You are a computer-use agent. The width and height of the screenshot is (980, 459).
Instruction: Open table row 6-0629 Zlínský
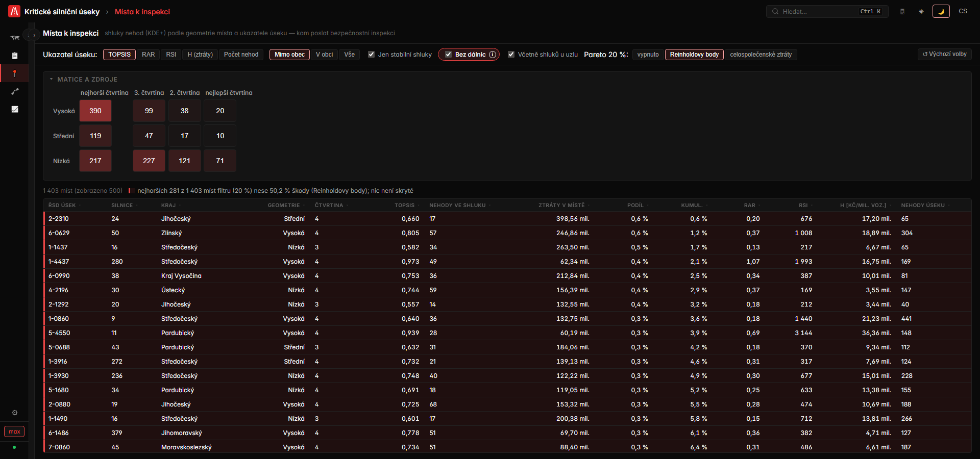[507, 233]
